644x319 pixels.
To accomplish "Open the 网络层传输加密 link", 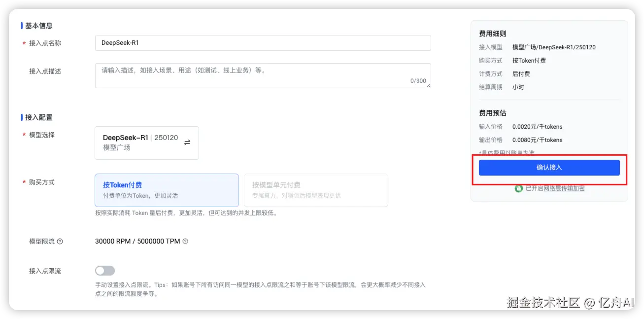I will click(564, 188).
